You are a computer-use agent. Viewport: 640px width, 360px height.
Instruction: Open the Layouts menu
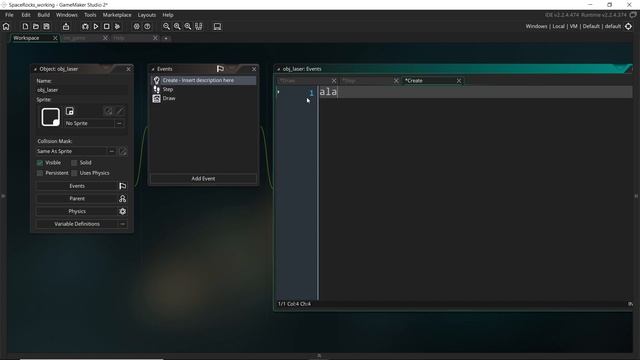(x=147, y=15)
